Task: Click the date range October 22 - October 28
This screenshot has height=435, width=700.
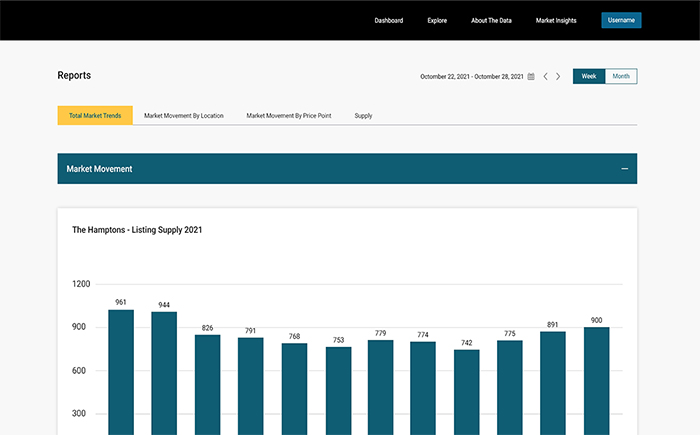Action: tap(472, 76)
